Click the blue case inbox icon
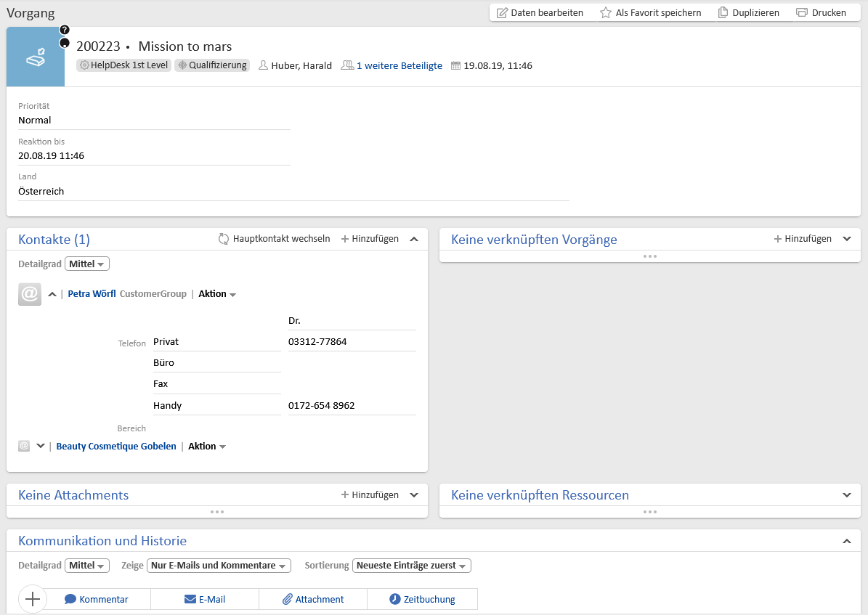Viewport: 868px width, 615px height. point(36,57)
